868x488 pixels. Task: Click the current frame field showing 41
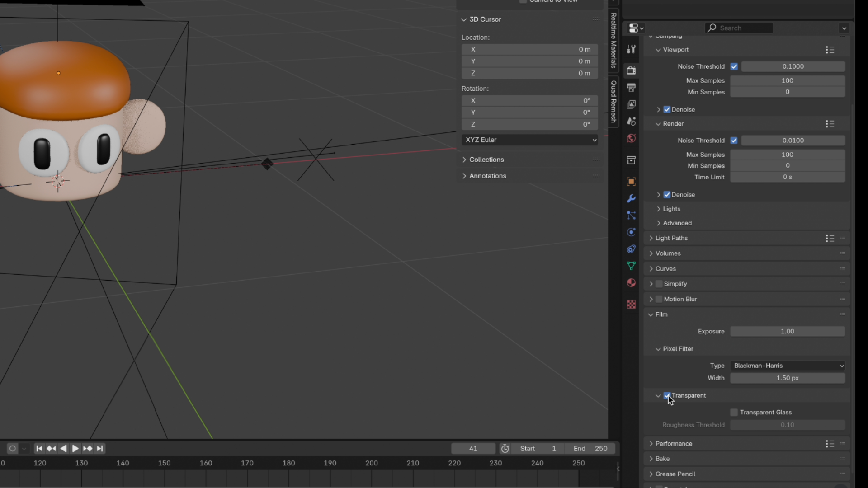pyautogui.click(x=473, y=449)
